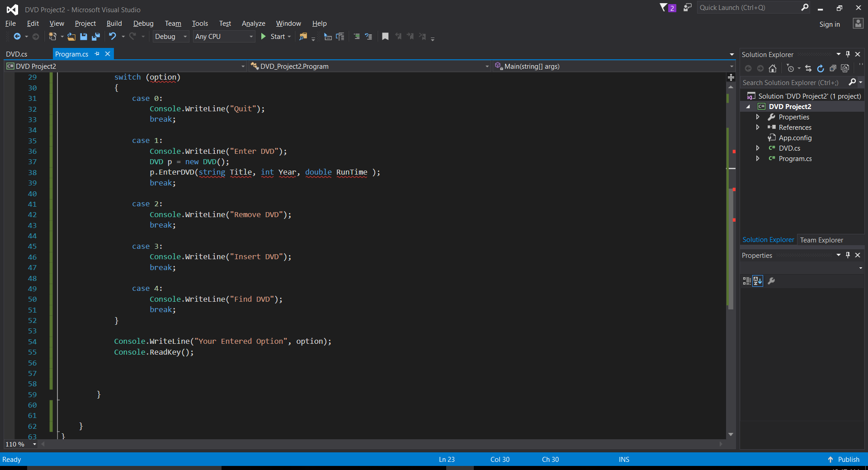Toggle a bookmark with the bookmark icon
Image resolution: width=868 pixels, height=470 pixels.
click(x=385, y=37)
